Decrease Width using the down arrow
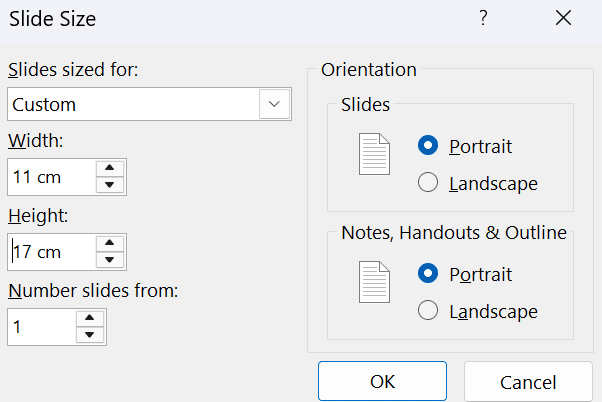 point(110,185)
